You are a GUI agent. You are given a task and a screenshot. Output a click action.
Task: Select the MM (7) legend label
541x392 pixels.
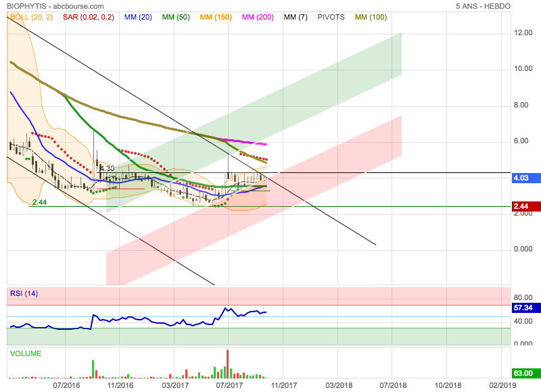point(296,18)
